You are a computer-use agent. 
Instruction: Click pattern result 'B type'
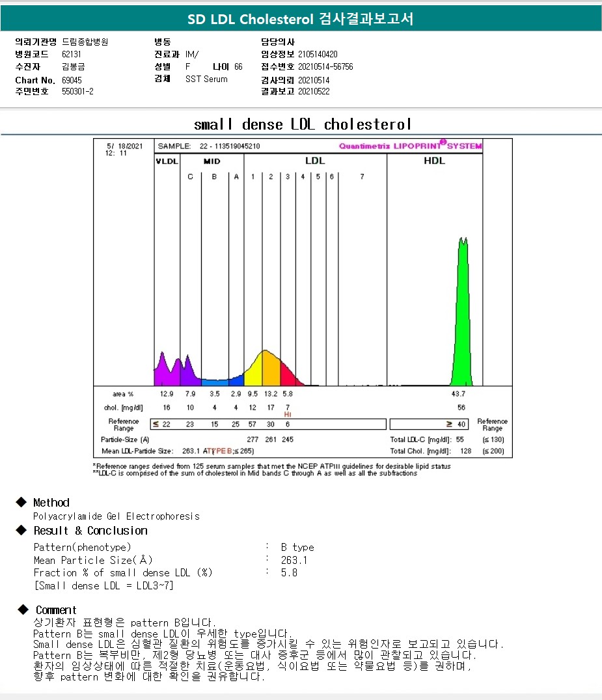click(297, 548)
